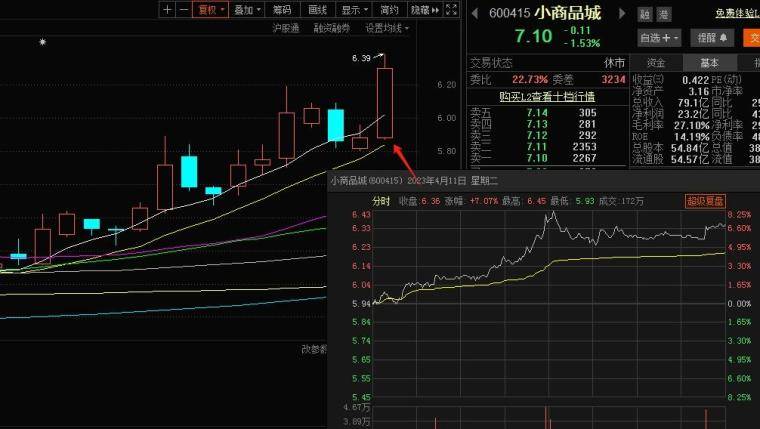Open the 设置均线 dropdown
The image size is (760, 429).
(387, 28)
